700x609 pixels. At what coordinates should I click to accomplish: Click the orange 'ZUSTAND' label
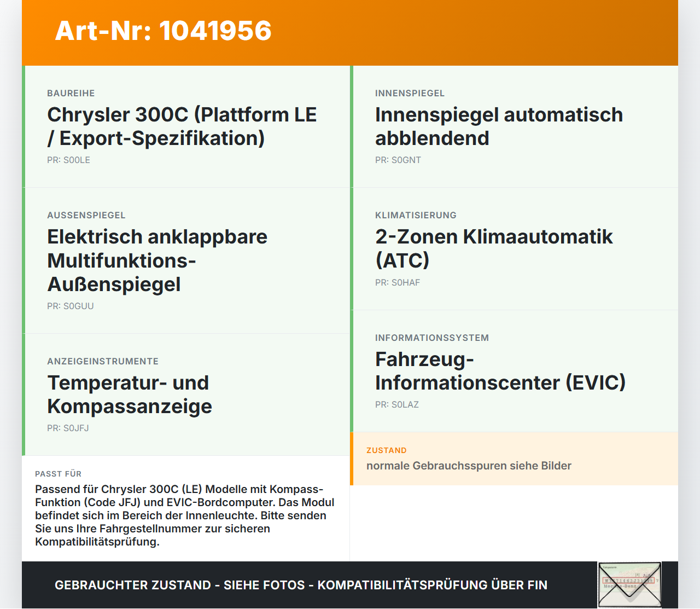tap(387, 451)
